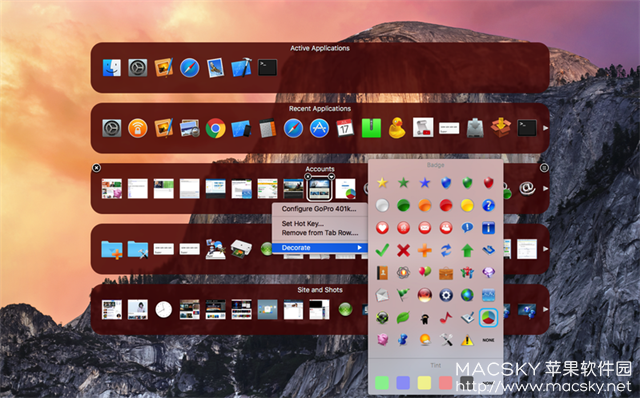
Task: Click the round options button right of Accounts
Action: coord(544,168)
